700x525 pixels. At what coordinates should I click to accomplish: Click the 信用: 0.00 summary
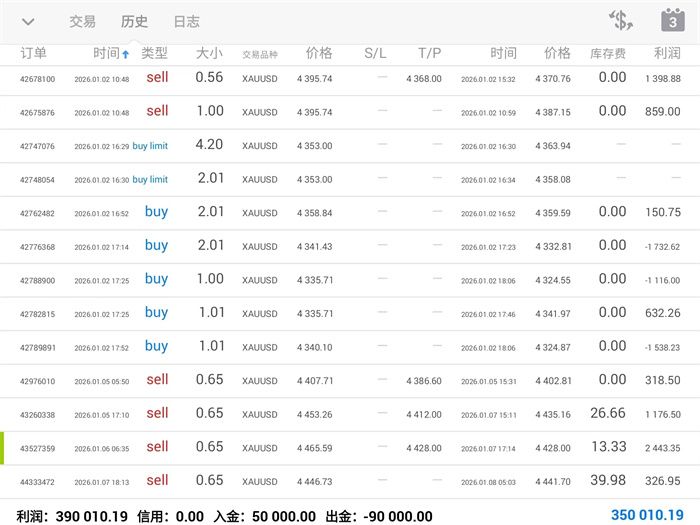pos(171,517)
